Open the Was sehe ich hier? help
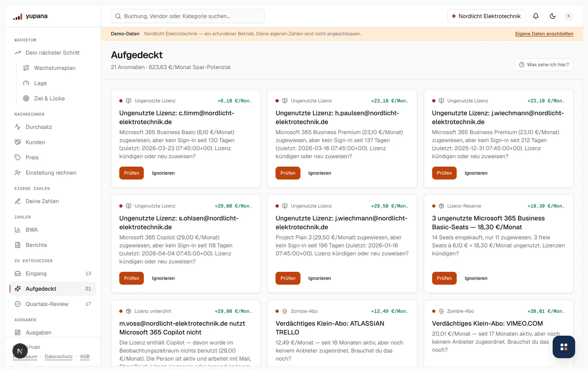588x371 pixels. pos(544,65)
